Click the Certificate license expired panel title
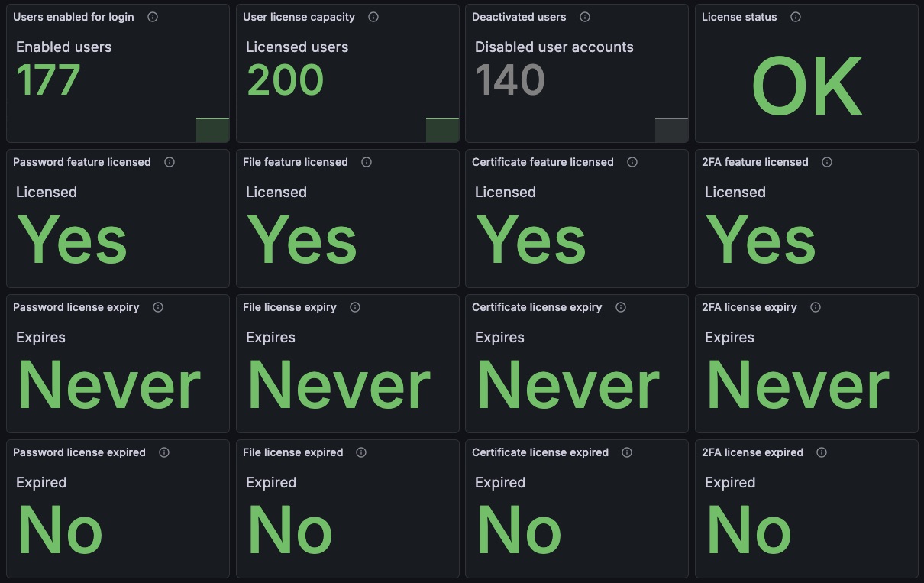This screenshot has width=924, height=583. point(541,452)
